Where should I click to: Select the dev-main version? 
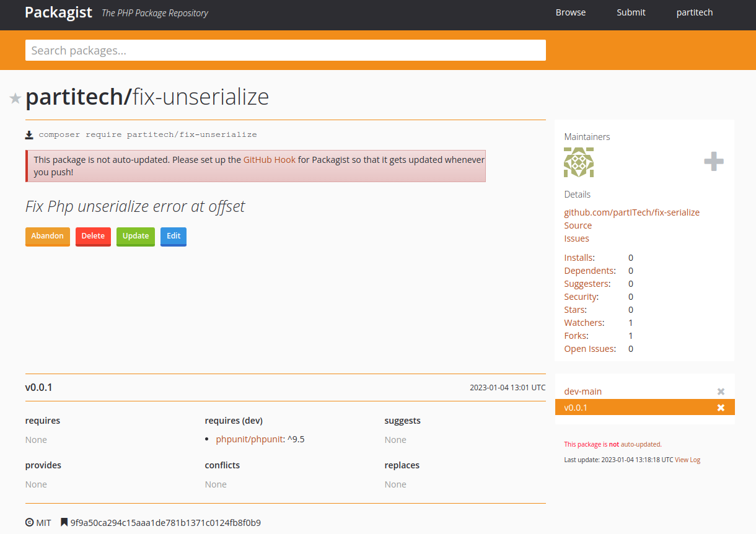[x=583, y=392]
